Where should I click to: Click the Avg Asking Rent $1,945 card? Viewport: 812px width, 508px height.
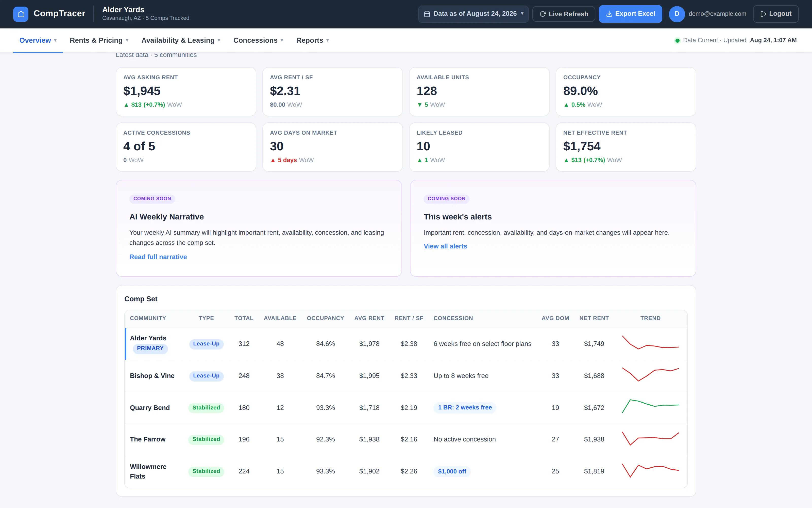coord(186,92)
